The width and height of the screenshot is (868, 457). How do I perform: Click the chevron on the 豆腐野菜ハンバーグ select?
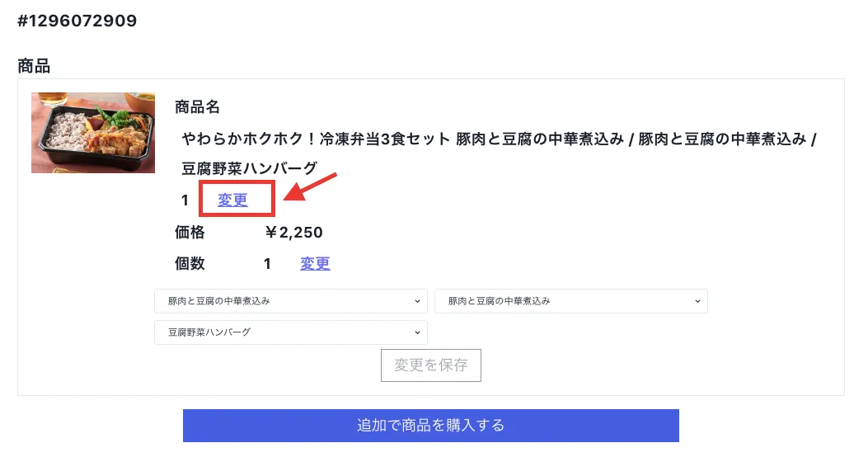pos(417,332)
